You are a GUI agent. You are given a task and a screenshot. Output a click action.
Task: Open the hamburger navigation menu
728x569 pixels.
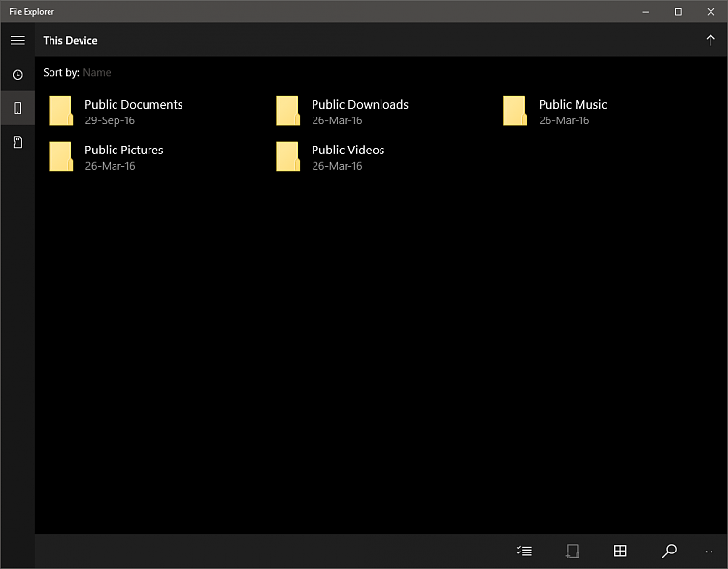click(17, 41)
